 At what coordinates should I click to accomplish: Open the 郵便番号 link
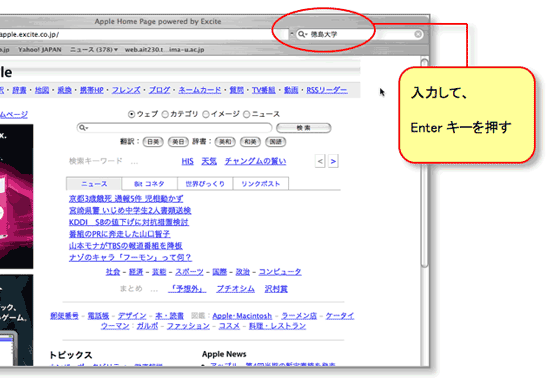tap(64, 316)
